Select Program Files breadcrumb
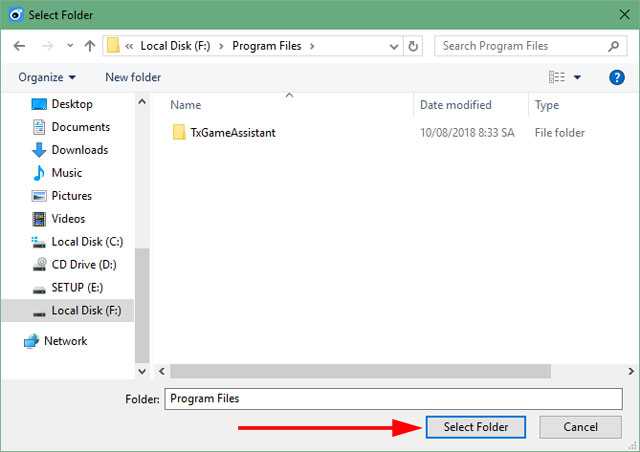 click(267, 46)
